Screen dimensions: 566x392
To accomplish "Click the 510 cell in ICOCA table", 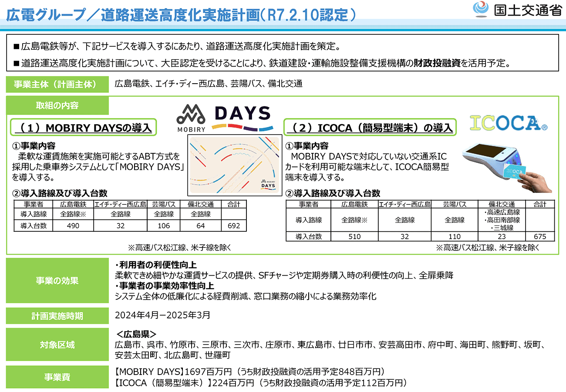I will pyautogui.click(x=355, y=237).
